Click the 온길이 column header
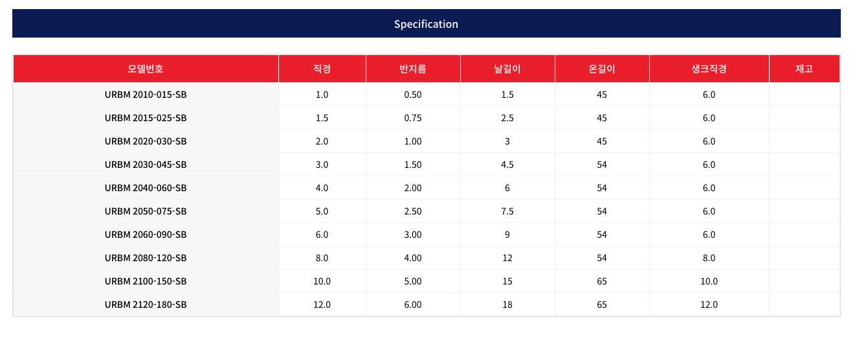 click(x=602, y=69)
